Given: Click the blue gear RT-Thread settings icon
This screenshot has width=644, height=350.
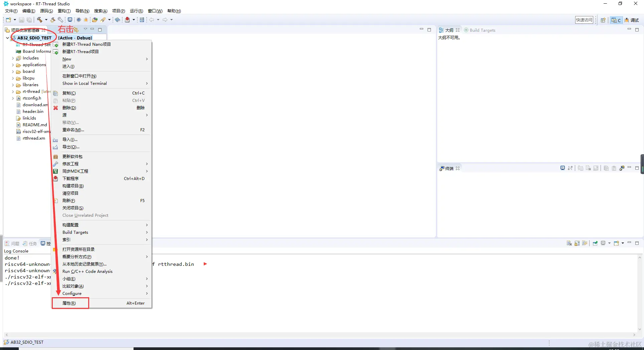Looking at the screenshot, I should (x=79, y=20).
